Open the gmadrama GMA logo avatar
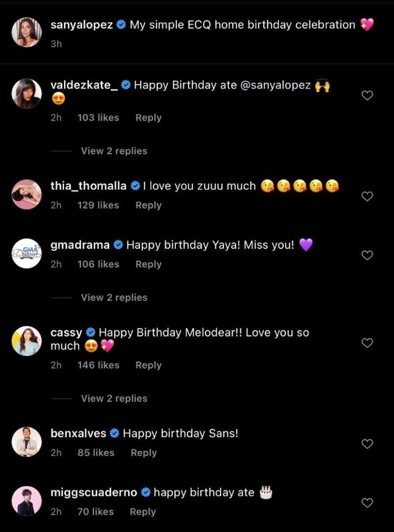Viewport: 394px width, 532px height. point(27,253)
